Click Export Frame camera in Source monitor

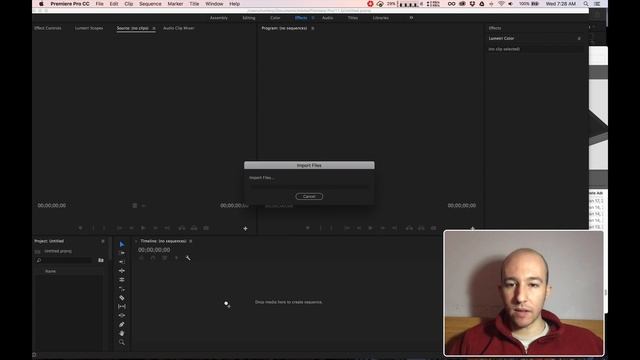(x=206, y=228)
